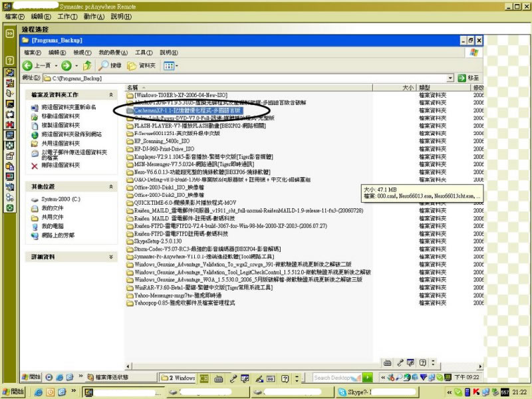The height and width of the screenshot is (399, 532).
Task: Click the file transfer folder icon below help icon
Action: coord(10,72)
